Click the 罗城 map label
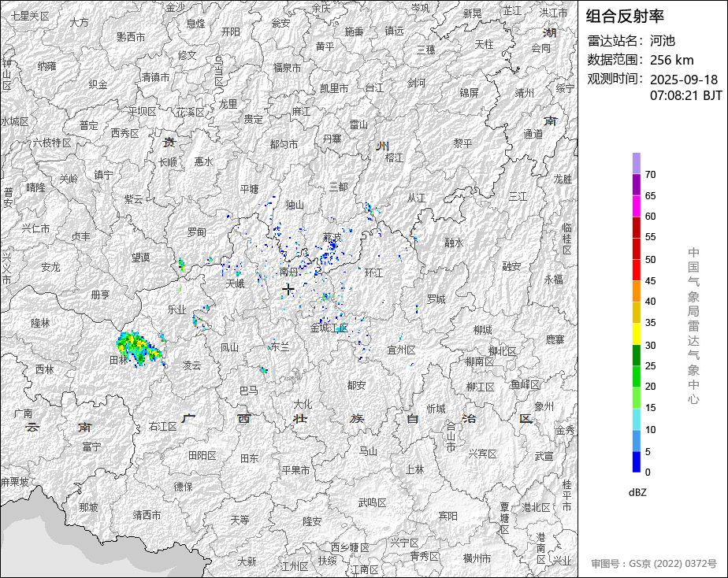Screen dimensions: 728x578 (436, 299)
